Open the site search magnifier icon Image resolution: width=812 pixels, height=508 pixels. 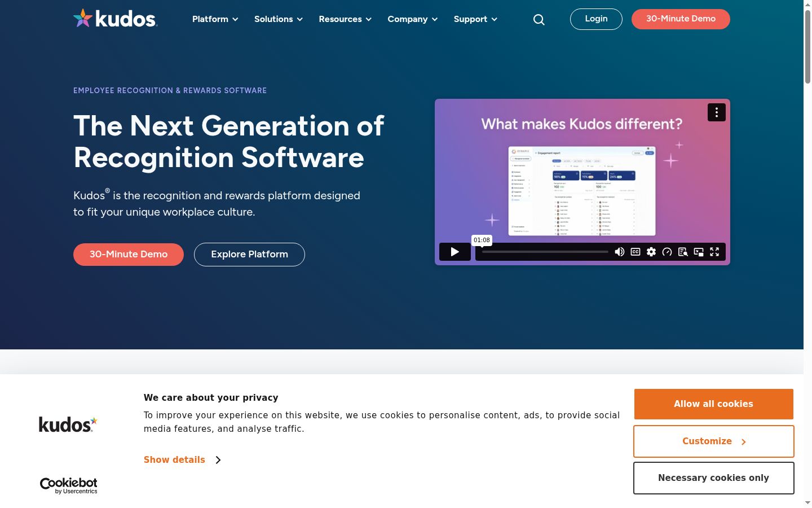(539, 20)
